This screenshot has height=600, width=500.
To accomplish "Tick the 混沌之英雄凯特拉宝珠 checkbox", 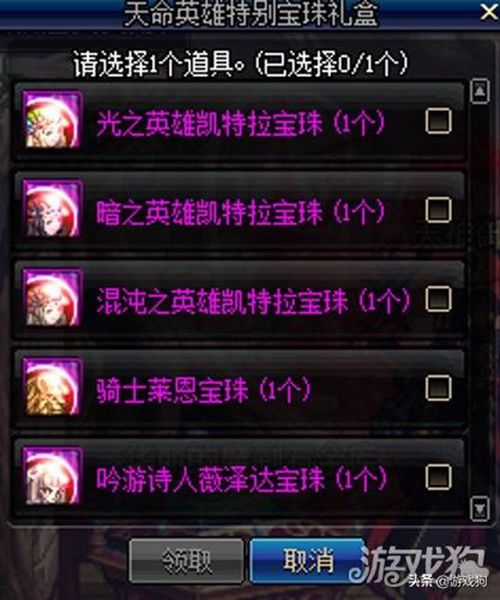I will (438, 298).
